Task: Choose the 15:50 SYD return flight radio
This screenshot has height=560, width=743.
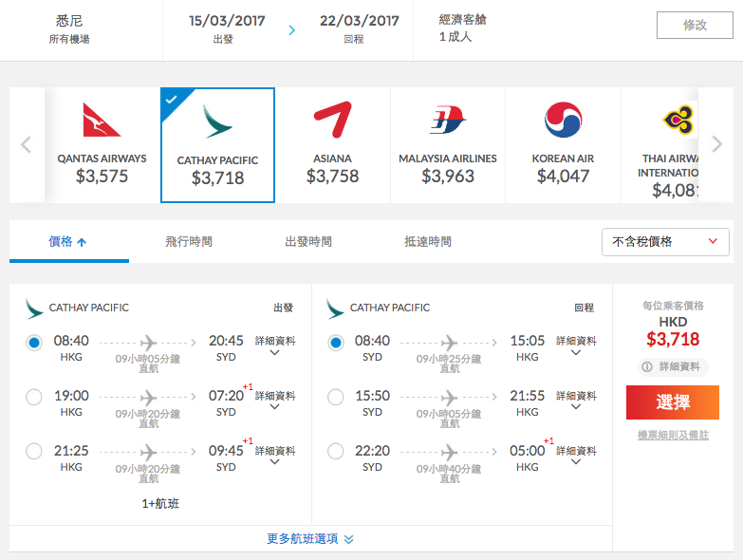Action: (x=336, y=397)
